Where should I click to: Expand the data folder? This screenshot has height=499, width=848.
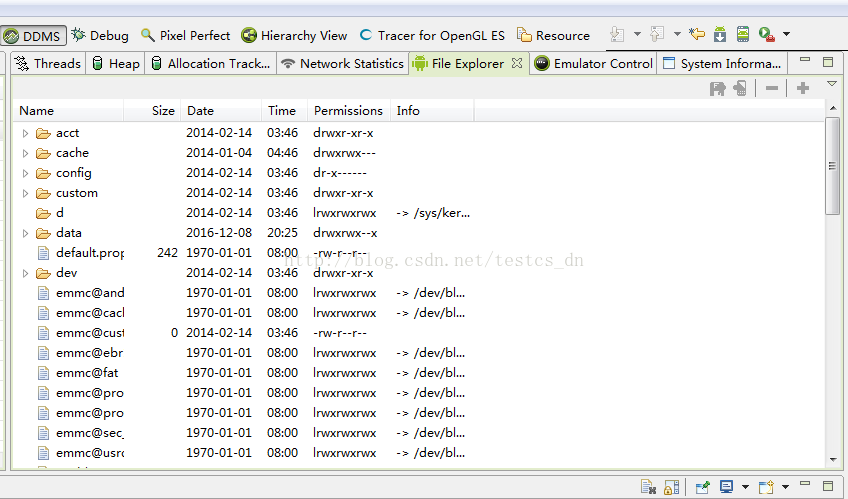[25, 233]
